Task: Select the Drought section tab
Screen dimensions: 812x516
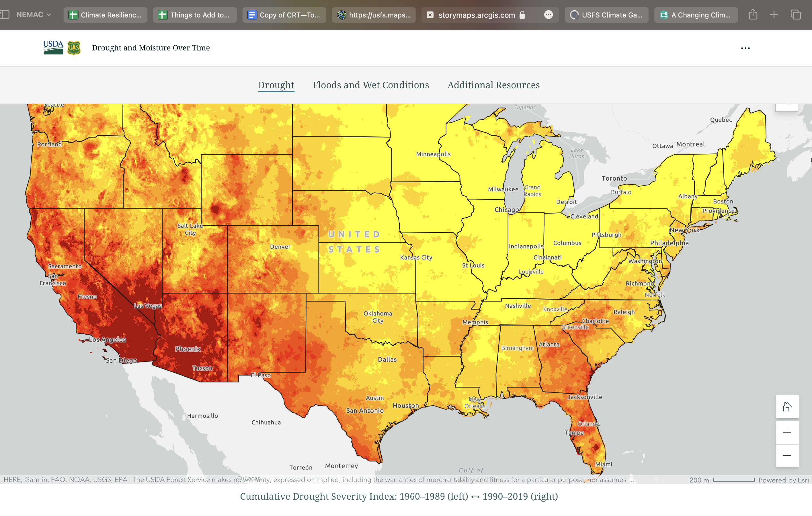Action: click(276, 85)
